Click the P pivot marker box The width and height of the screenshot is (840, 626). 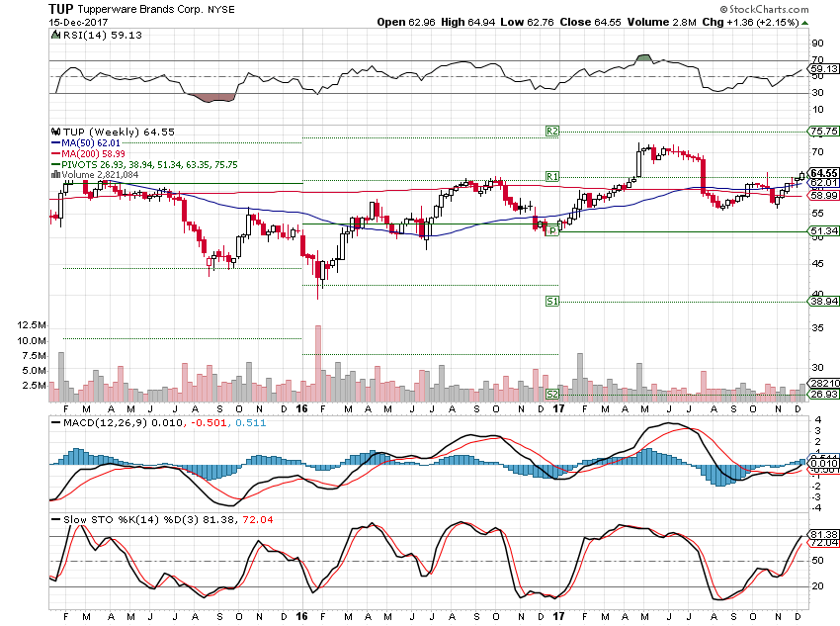click(551, 231)
